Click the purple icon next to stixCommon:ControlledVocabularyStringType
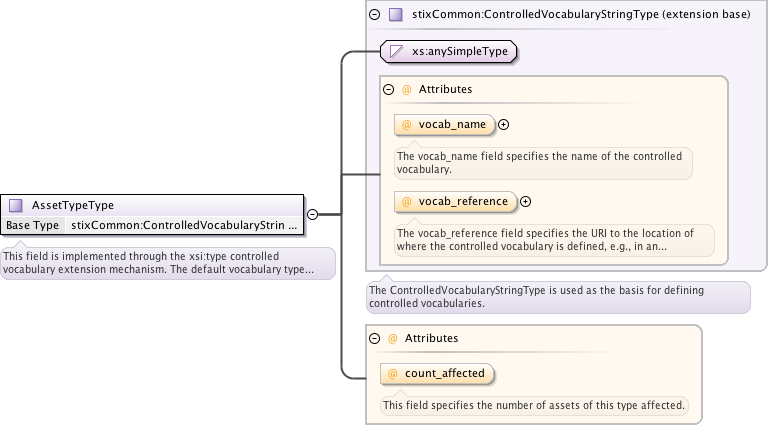769x426 pixels. (x=396, y=15)
